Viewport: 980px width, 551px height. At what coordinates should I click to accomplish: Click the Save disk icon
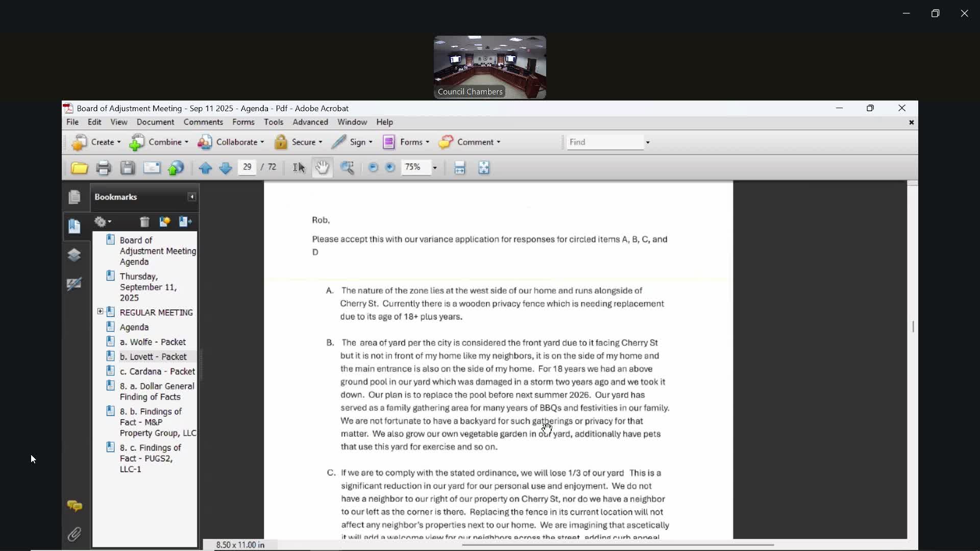[x=128, y=168]
